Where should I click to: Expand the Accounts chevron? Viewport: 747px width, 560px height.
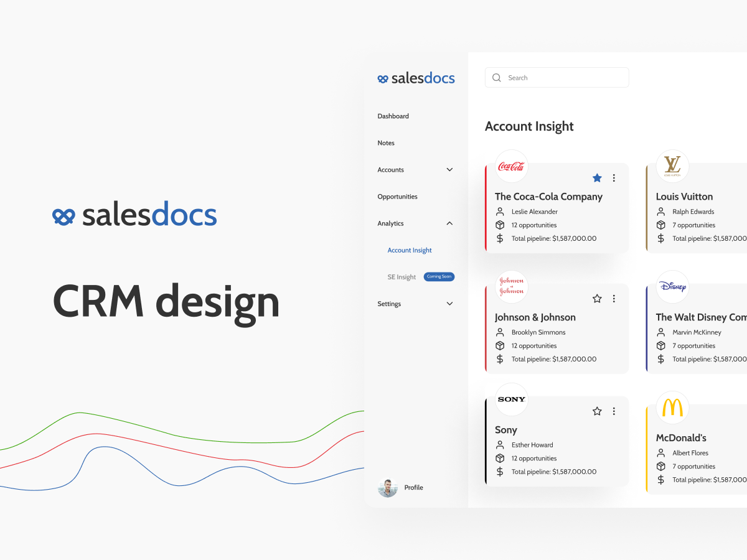[x=449, y=170]
